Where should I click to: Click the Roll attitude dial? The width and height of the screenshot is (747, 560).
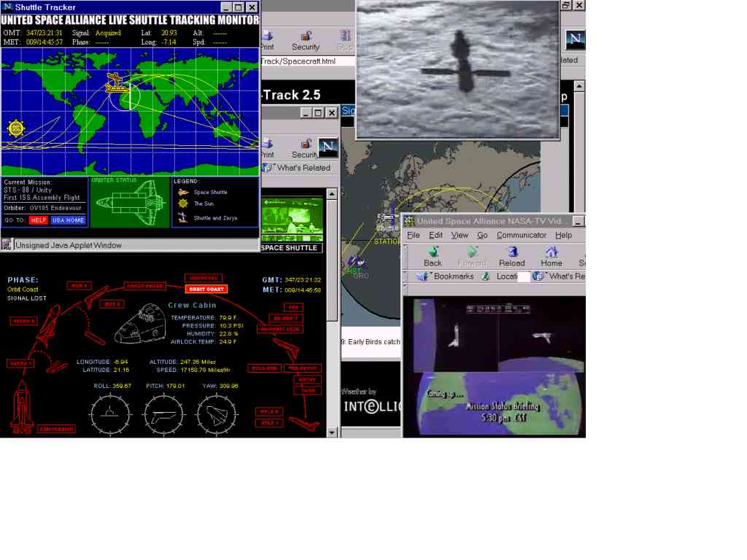[x=110, y=414]
